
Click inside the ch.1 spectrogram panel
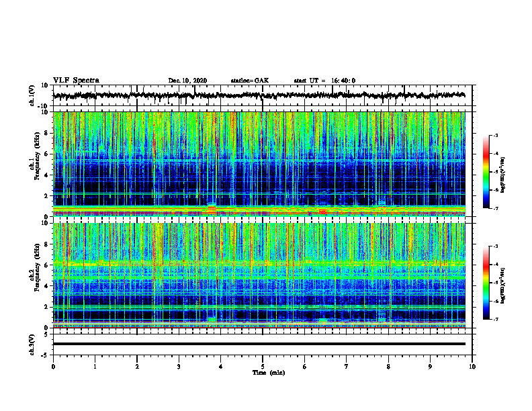click(x=259, y=164)
